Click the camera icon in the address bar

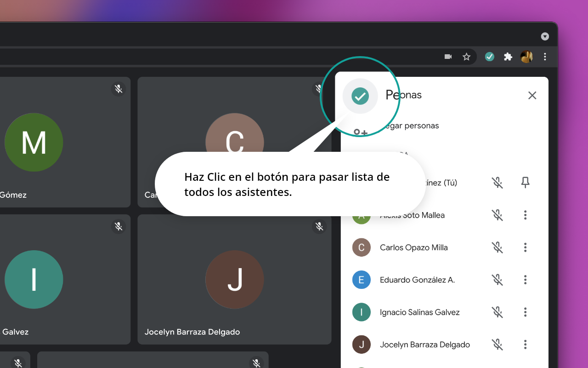tap(448, 57)
